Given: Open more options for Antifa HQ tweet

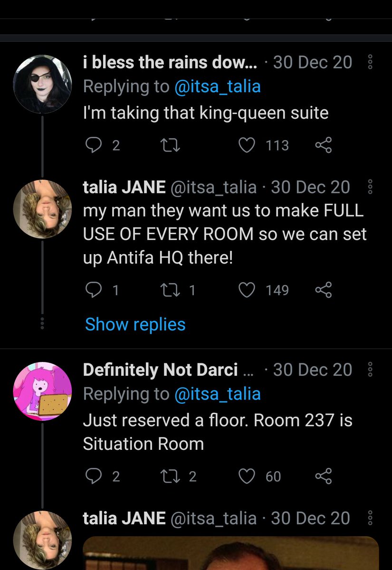Looking at the screenshot, I should (x=371, y=187).
